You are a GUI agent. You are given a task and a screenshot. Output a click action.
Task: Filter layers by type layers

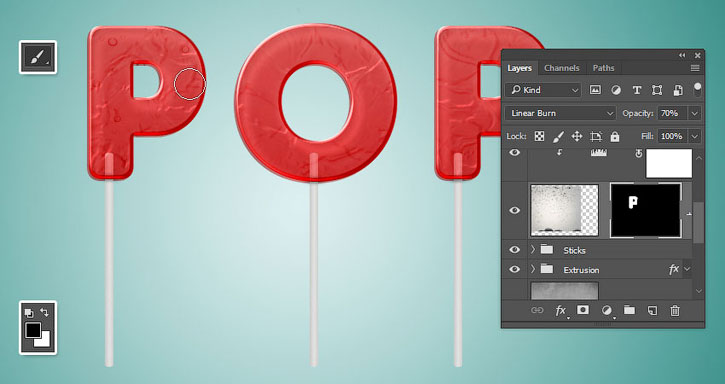(637, 90)
